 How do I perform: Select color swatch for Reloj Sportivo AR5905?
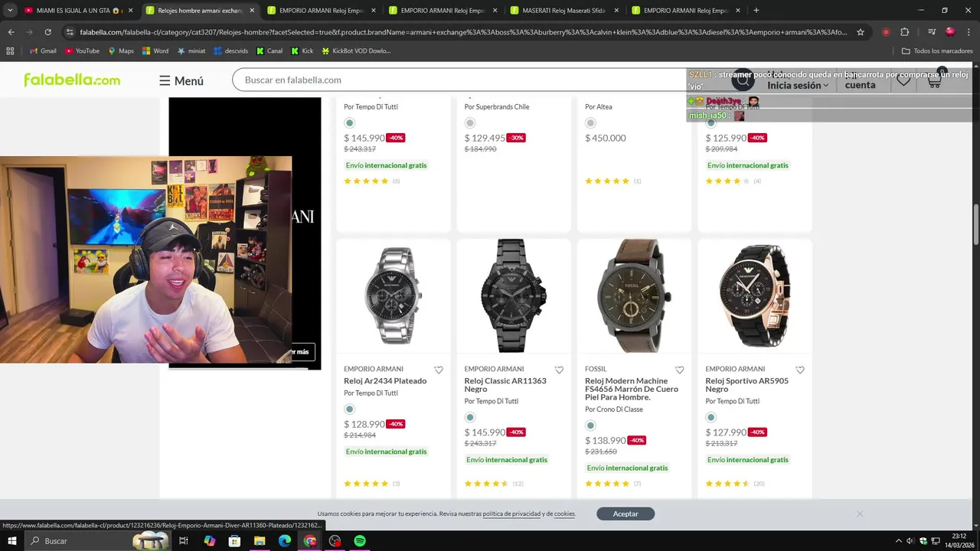pyautogui.click(x=711, y=417)
